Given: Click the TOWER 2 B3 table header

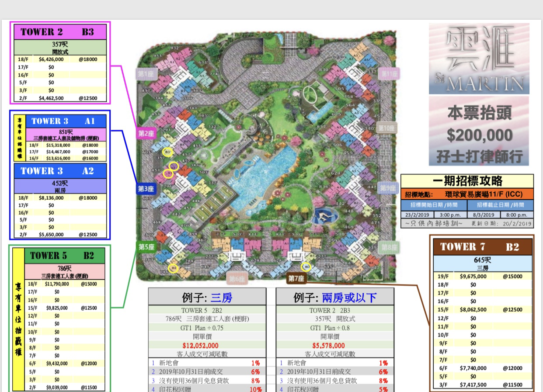Looking at the screenshot, I should 60,32.
